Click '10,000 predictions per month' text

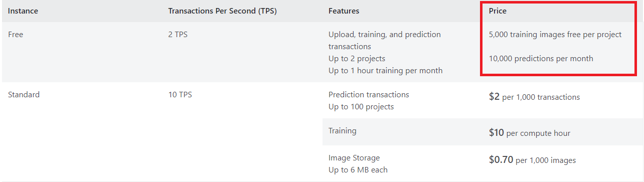(541, 59)
